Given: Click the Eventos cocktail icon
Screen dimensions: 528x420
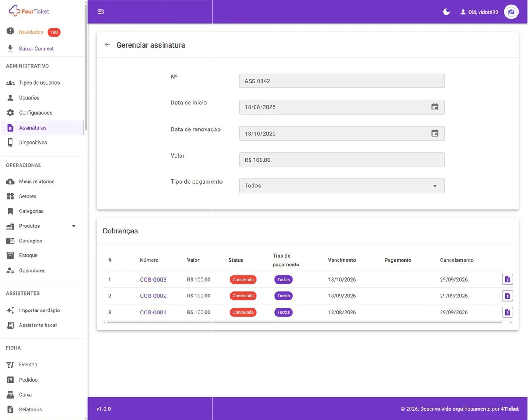Looking at the screenshot, I should pos(10,365).
